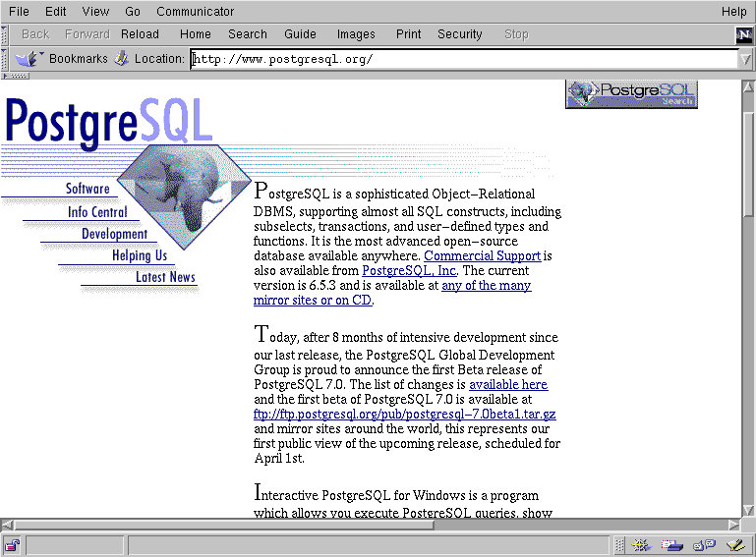
Task: Collapse the navigation toolbar using its handle
Action: 5,34
